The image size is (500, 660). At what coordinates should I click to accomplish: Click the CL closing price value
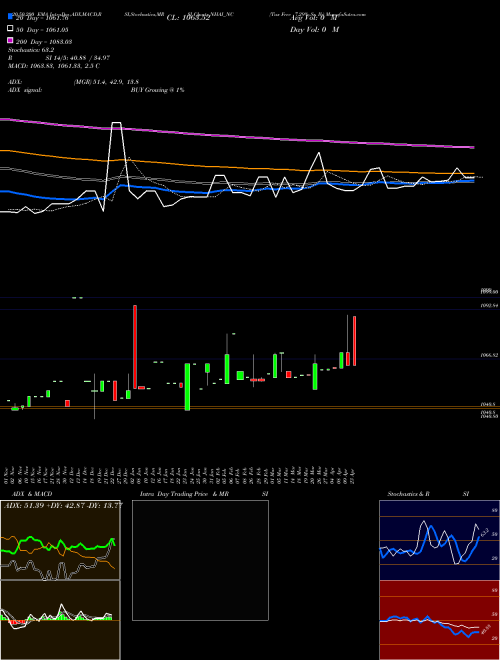pyautogui.click(x=188, y=18)
